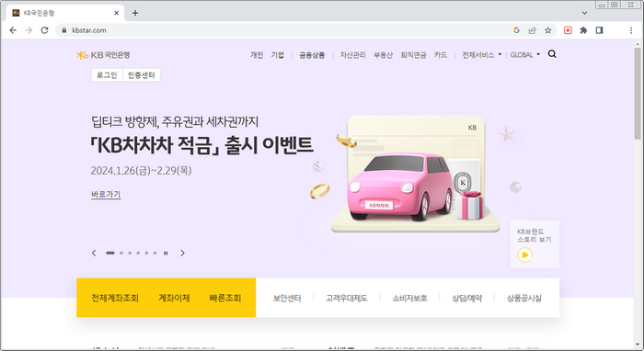Open the site search magnifier
Screen dimensions: 644x351
tap(552, 54)
